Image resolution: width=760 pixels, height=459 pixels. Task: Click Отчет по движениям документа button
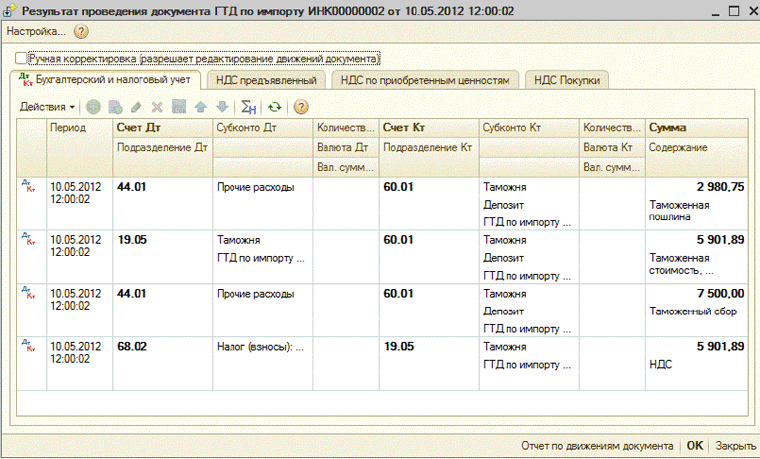pyautogui.click(x=597, y=445)
